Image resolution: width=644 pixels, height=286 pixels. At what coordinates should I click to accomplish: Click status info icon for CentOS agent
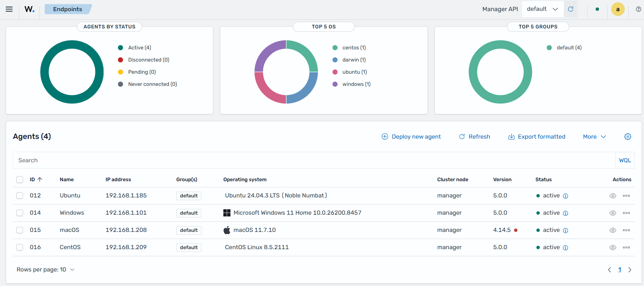[565, 248]
